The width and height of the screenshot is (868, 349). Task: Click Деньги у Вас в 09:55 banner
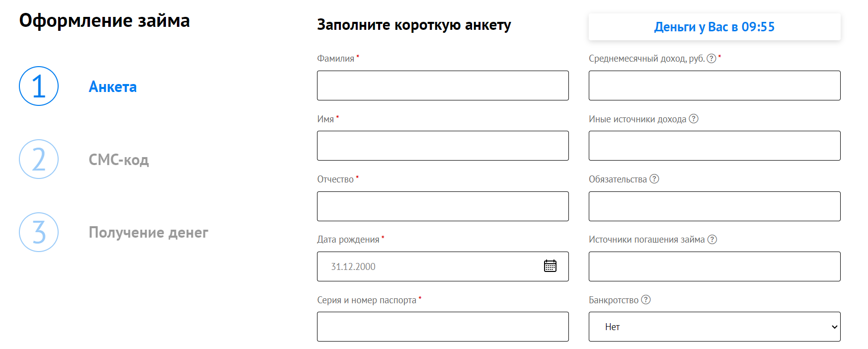714,27
